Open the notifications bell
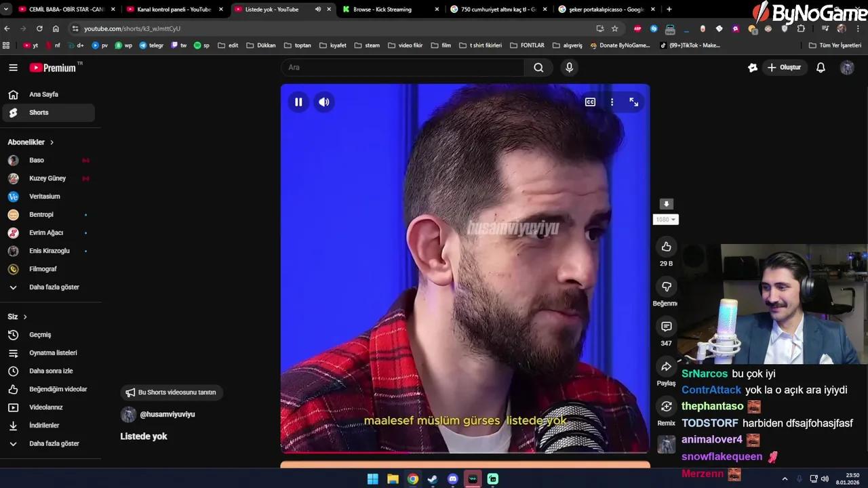 click(821, 68)
